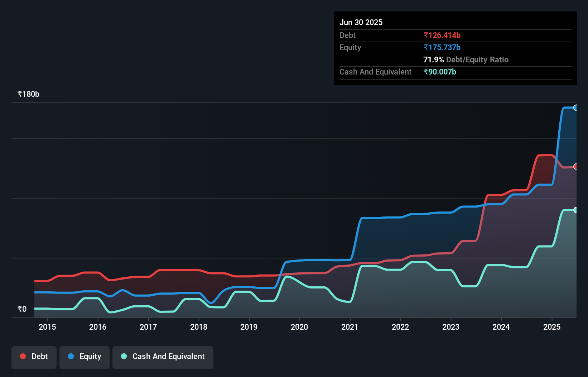Click the ₹126.414b debt value

click(x=442, y=35)
